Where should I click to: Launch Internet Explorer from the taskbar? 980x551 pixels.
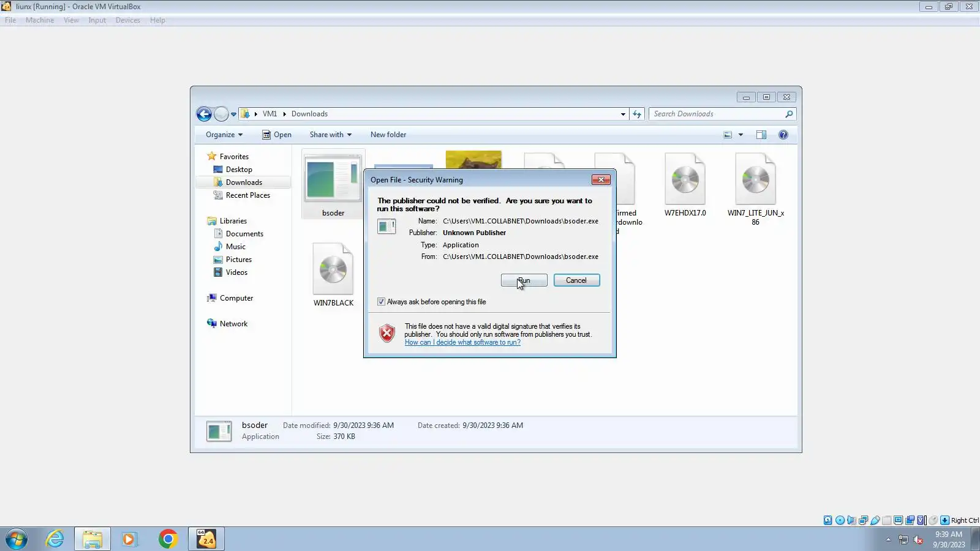point(55,539)
